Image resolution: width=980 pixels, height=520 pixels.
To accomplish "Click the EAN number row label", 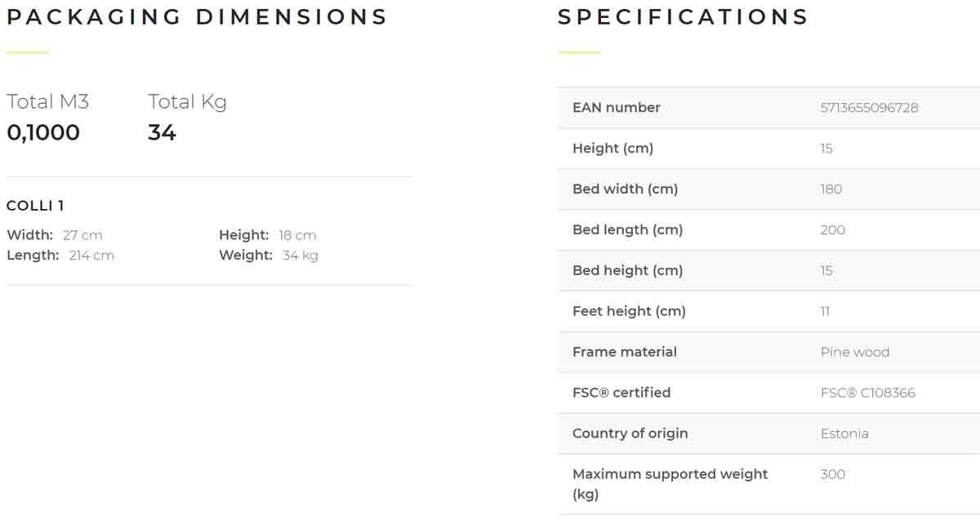I will pos(616,108).
